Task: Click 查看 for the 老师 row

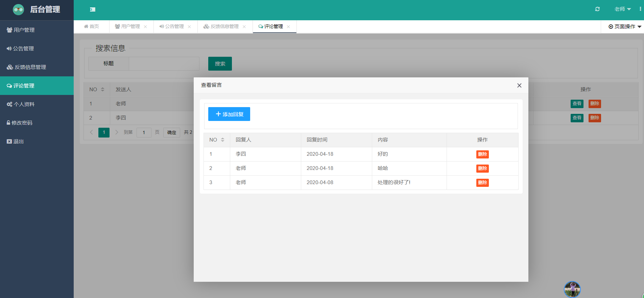Action: click(577, 104)
